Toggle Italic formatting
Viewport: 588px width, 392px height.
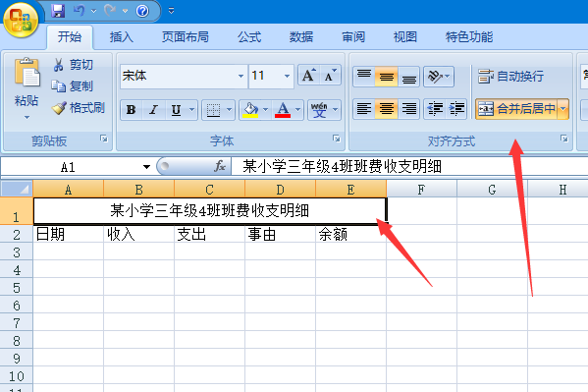153,110
